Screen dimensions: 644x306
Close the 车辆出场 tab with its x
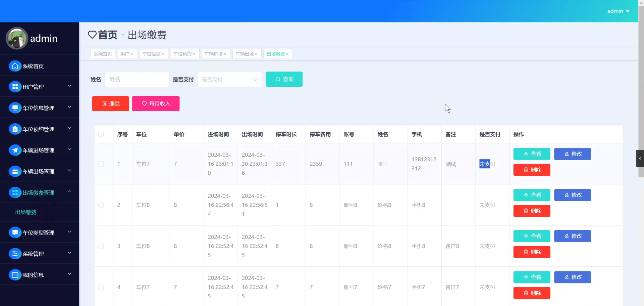(x=256, y=54)
